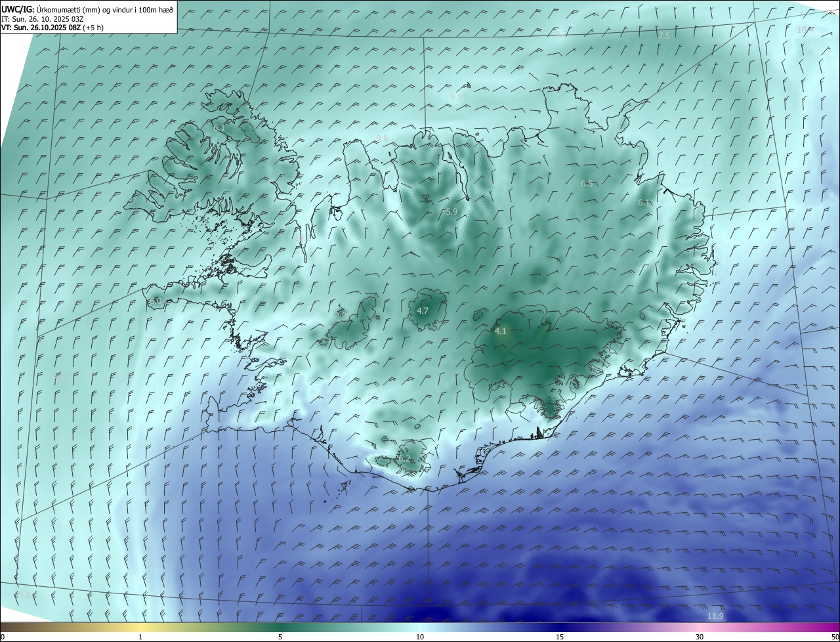
Task: Click the valid time line 'VT: Sun. 26.10.2025 08Z (+5 h)'
Action: (x=52, y=28)
